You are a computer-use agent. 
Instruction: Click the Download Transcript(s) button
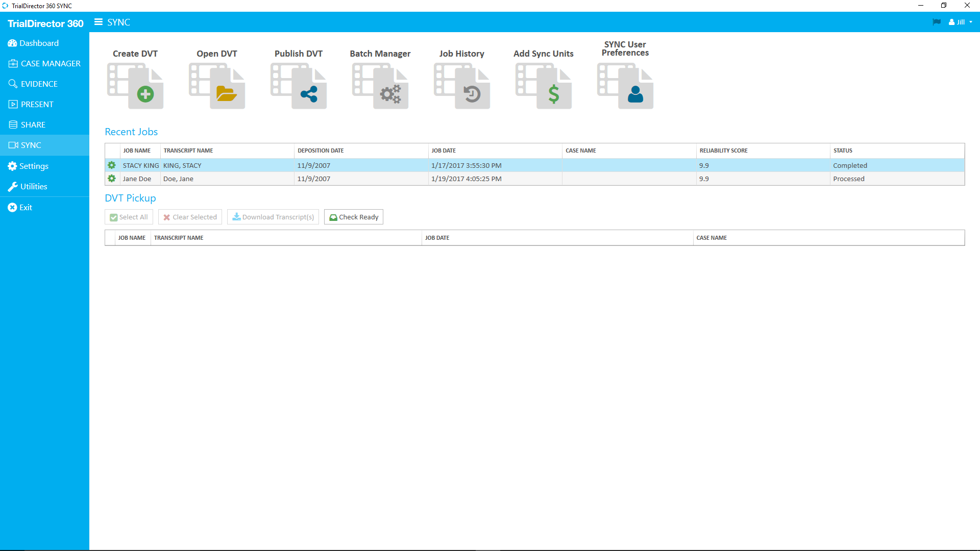[273, 217]
